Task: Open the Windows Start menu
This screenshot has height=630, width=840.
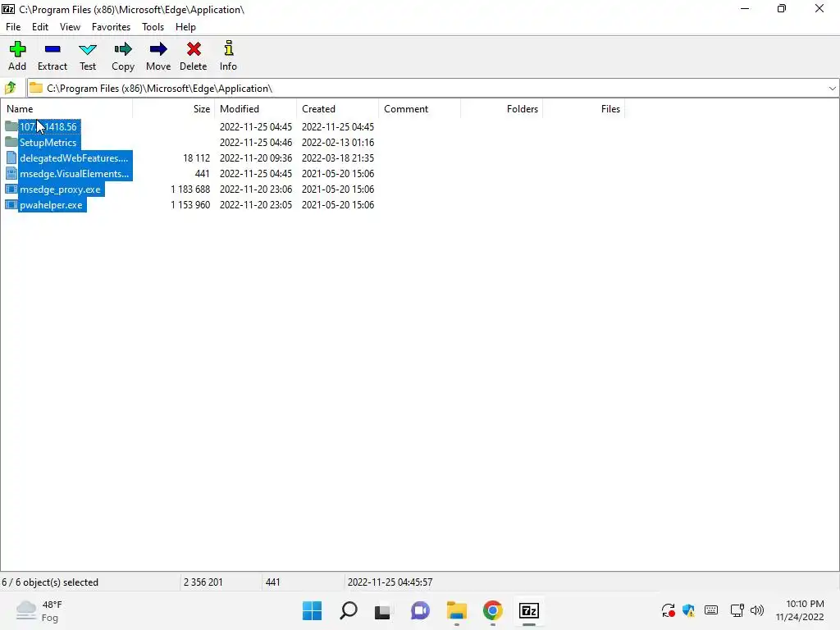Action: [x=313, y=610]
